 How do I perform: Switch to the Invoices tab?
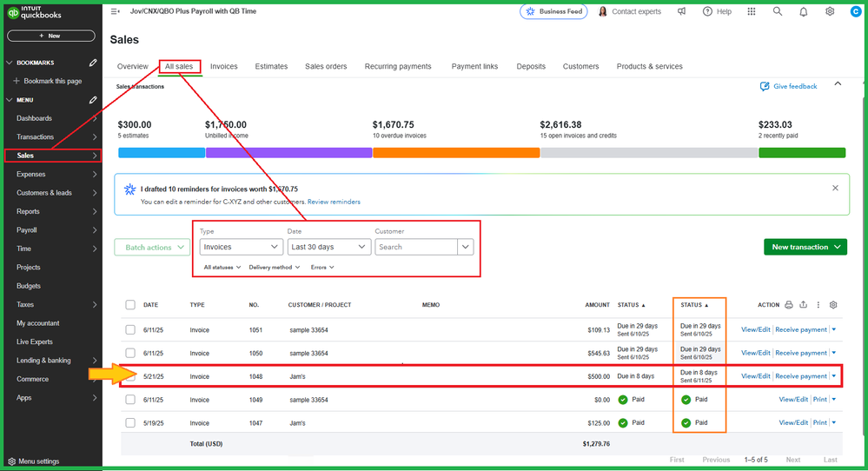click(x=223, y=66)
